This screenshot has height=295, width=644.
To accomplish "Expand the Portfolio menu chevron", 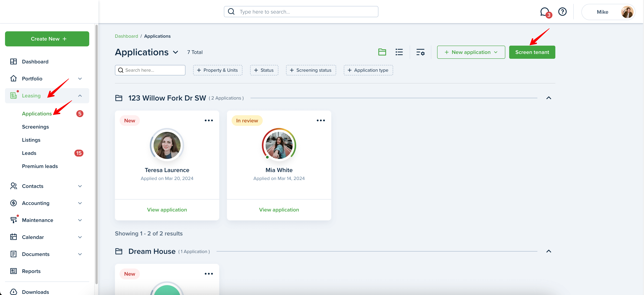I will coord(80,78).
